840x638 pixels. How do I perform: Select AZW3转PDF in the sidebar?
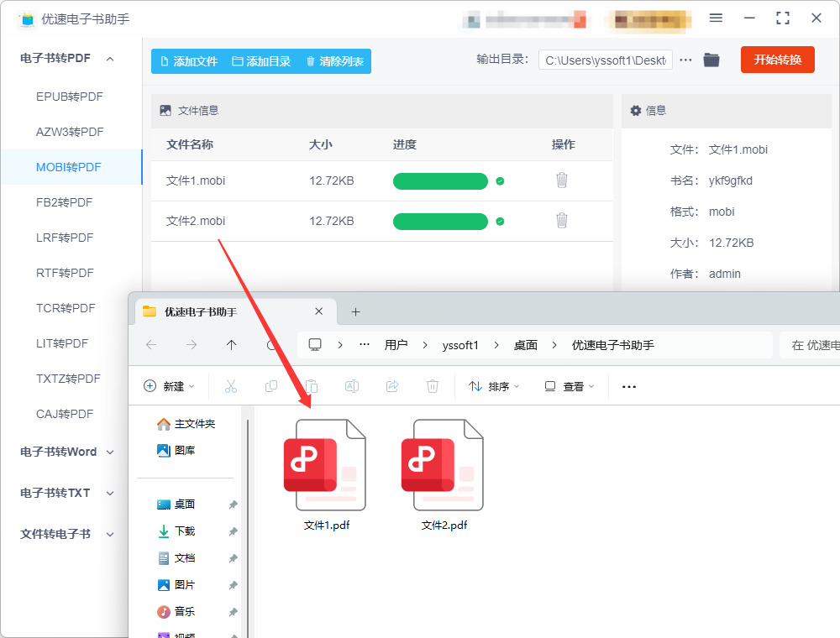tap(70, 132)
